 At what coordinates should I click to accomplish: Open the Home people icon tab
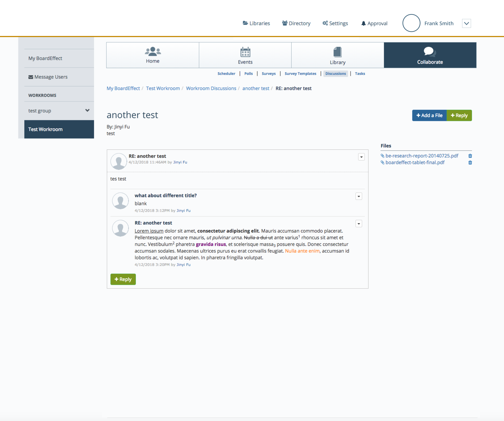tap(153, 51)
